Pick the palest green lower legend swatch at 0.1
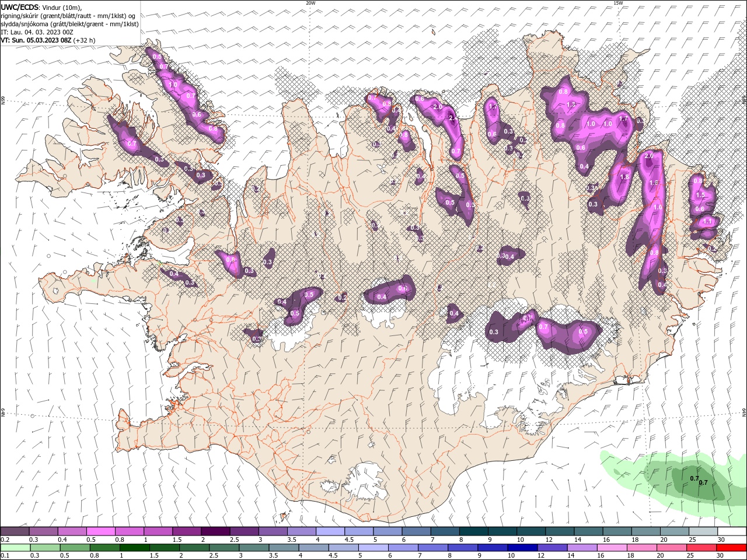Screen dimensions: 747x560 (15, 547)
